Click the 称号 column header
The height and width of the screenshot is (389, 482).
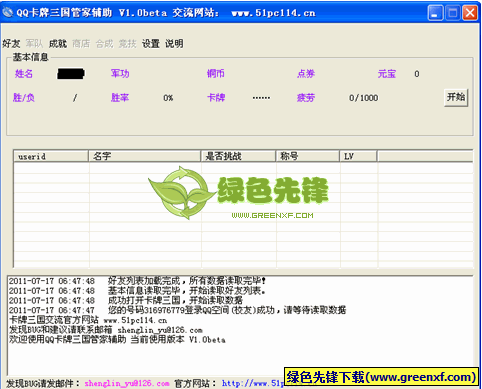point(308,156)
